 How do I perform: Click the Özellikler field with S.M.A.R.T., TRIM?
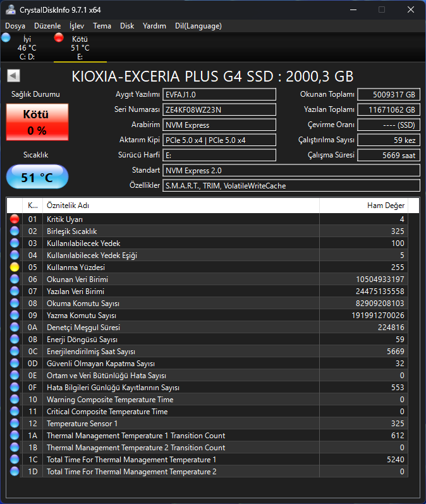[x=291, y=185]
